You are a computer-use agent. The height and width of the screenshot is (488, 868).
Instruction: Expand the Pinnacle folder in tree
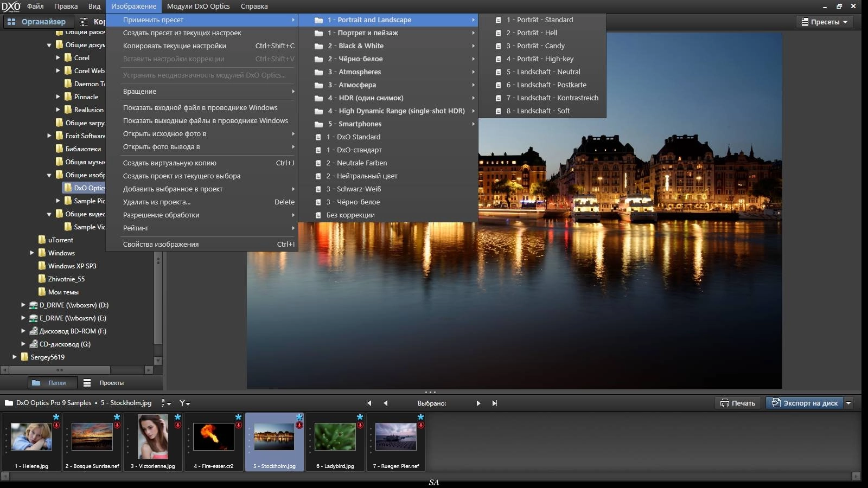pyautogui.click(x=58, y=97)
